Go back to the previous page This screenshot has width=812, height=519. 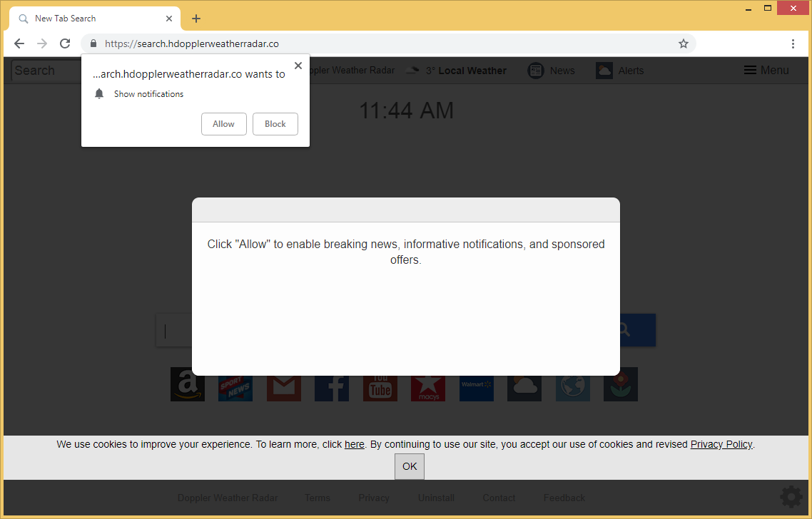pos(19,43)
